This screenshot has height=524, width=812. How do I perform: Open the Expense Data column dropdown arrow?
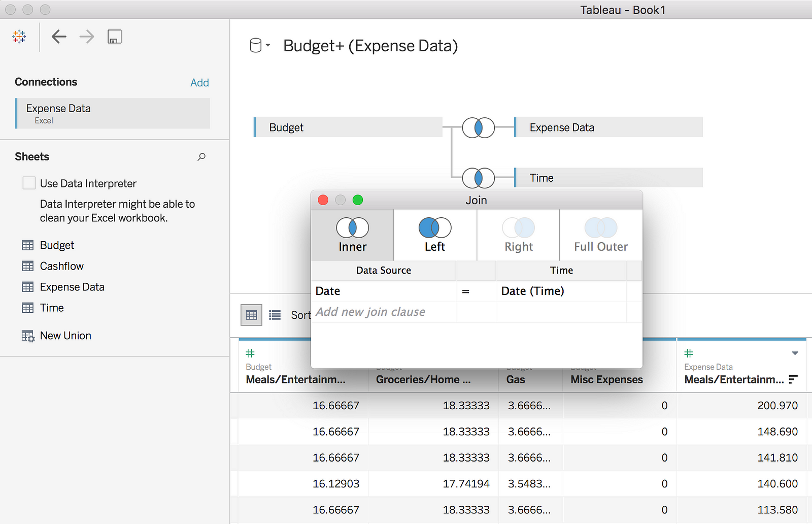[795, 353]
